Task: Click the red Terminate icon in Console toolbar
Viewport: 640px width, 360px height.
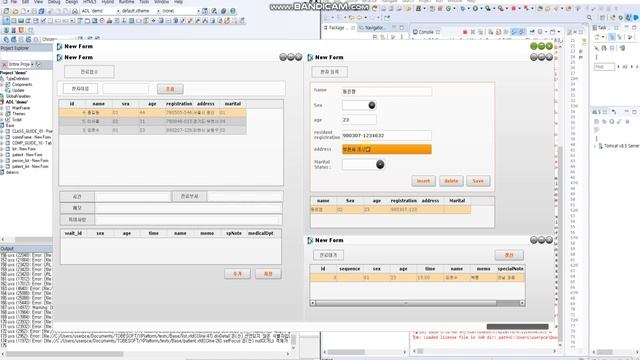Action: coord(464,32)
